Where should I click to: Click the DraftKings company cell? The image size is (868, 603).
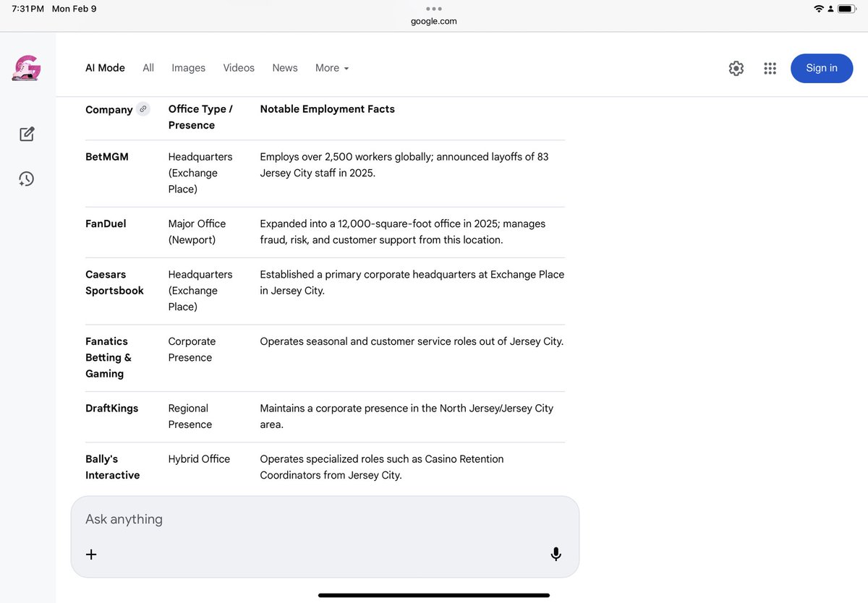[x=111, y=408]
